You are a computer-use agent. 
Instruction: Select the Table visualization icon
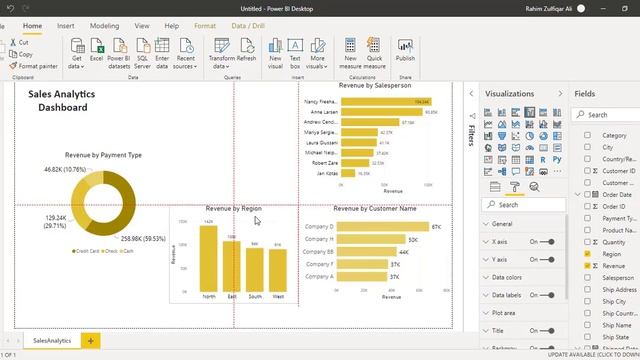516,160
